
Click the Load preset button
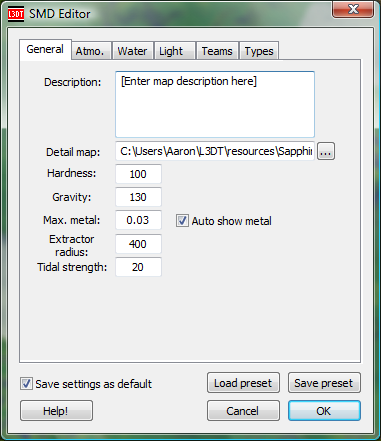[243, 383]
